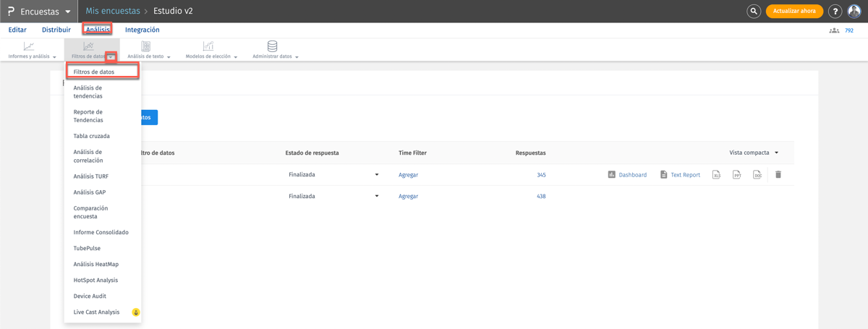Export the first row as DOC

757,175
